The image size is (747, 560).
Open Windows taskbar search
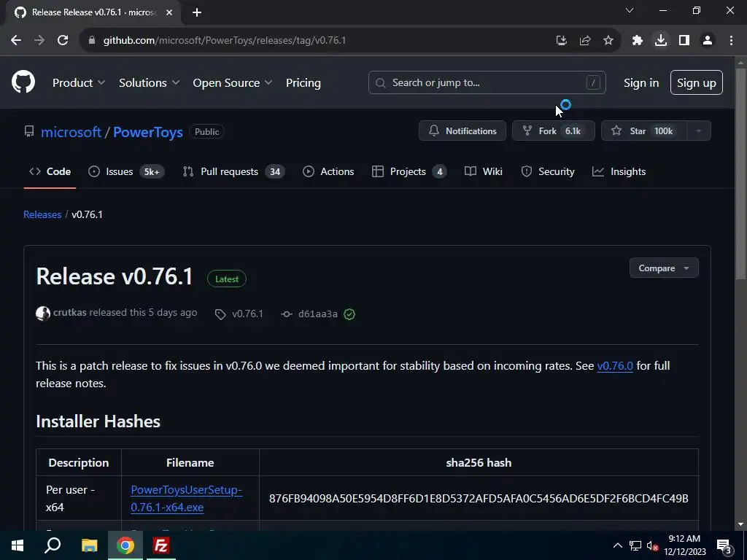pyautogui.click(x=53, y=545)
